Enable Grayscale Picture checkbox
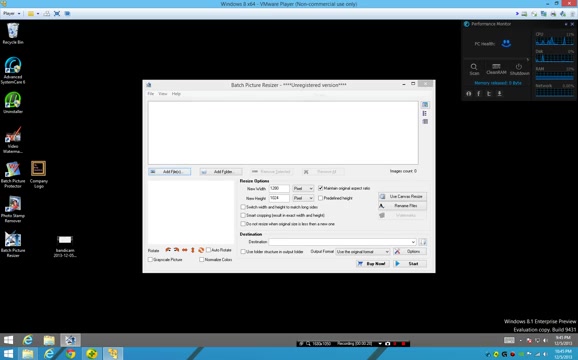 (150, 260)
